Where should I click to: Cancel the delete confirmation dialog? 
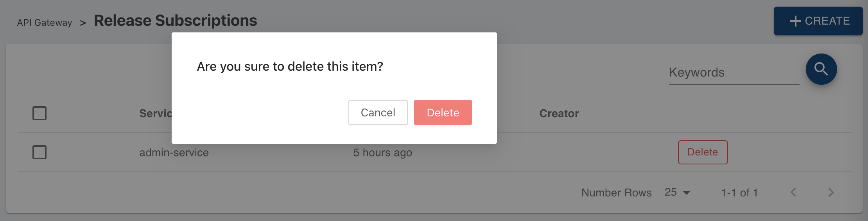coord(378,112)
